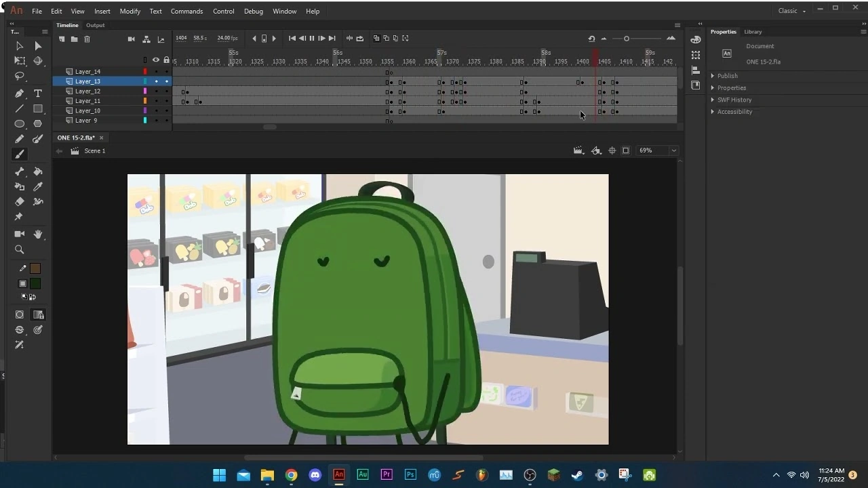Open the stage zoom 69% dropdown

click(673, 150)
